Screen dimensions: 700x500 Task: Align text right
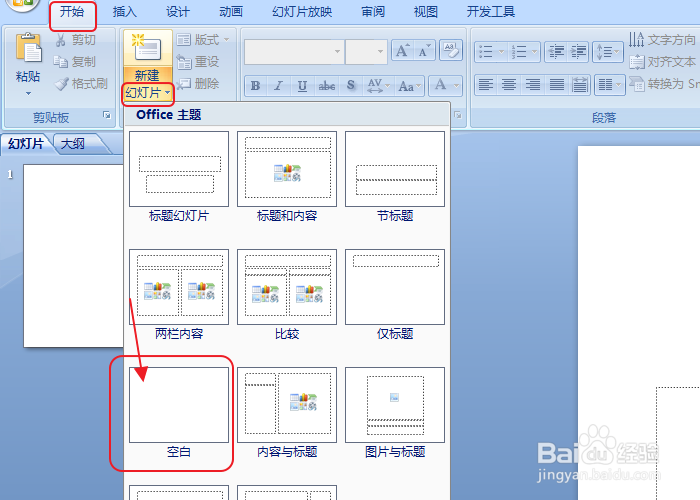click(x=533, y=84)
